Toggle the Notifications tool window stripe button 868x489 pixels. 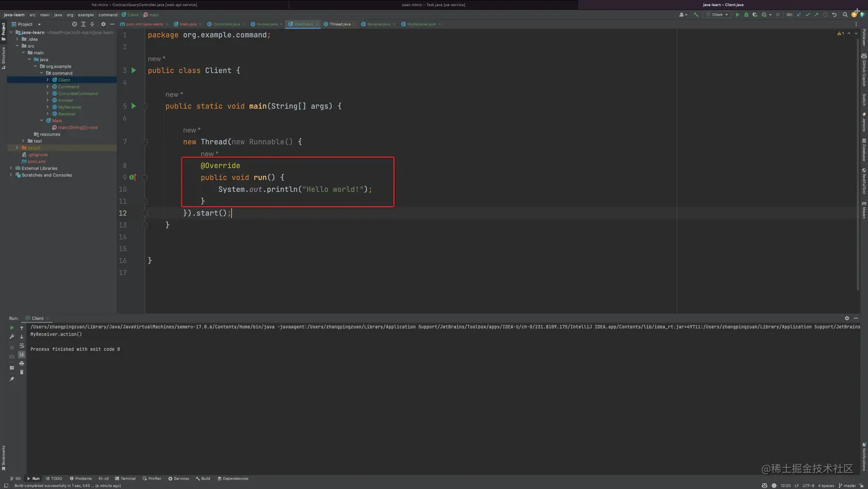coord(864,457)
